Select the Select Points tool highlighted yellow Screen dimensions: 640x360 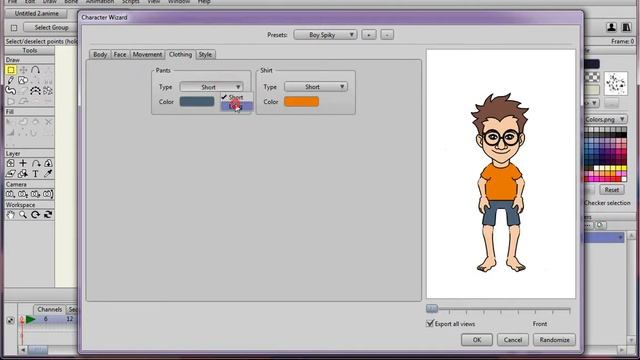pyautogui.click(x=11, y=70)
